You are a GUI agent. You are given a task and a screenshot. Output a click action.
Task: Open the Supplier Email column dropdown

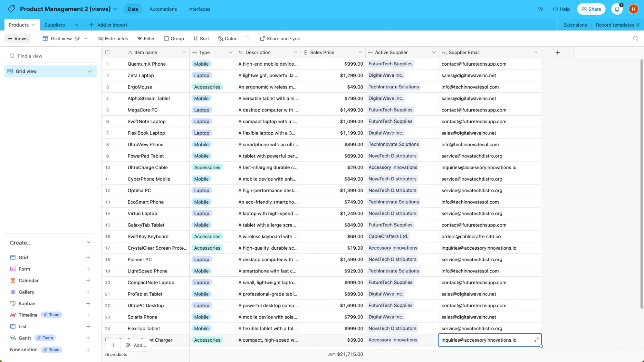tap(535, 52)
